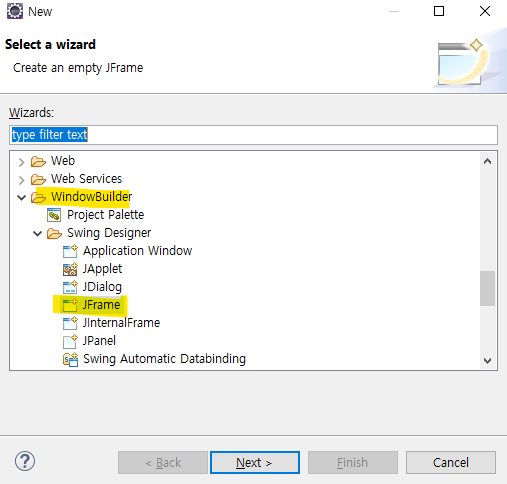
Task: Expand the Web folder
Action: 22,162
